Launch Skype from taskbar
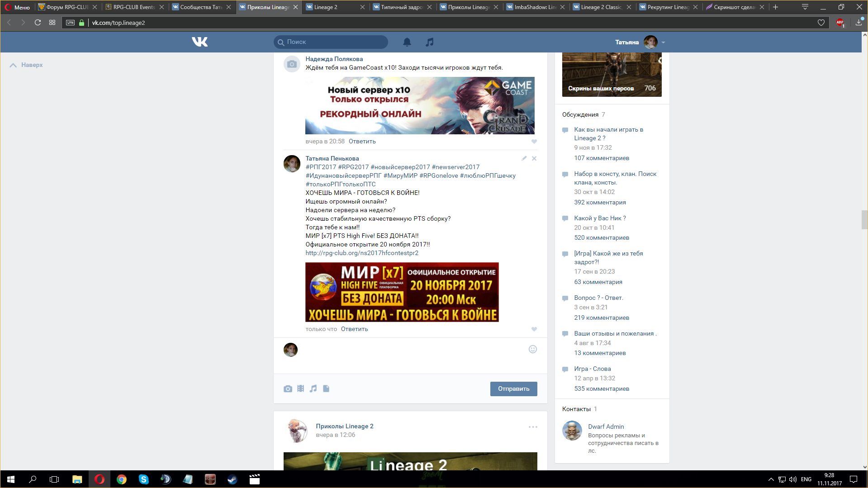 [143, 479]
